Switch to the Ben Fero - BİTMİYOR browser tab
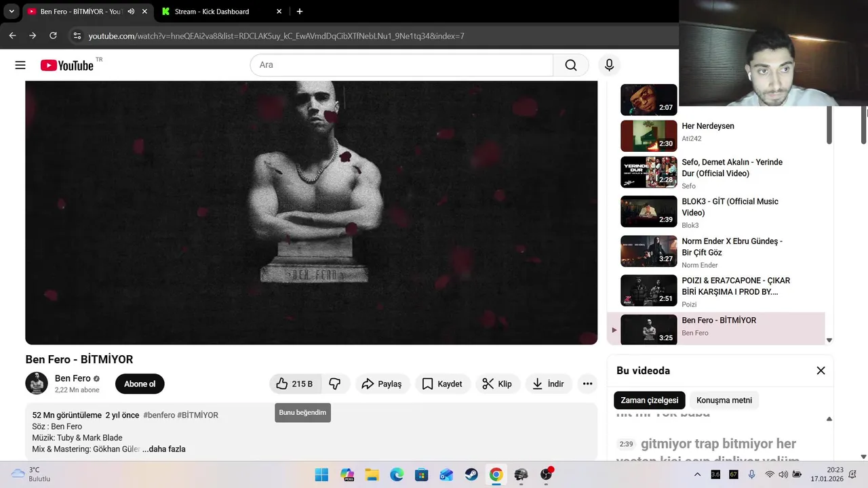868x488 pixels. (80, 12)
